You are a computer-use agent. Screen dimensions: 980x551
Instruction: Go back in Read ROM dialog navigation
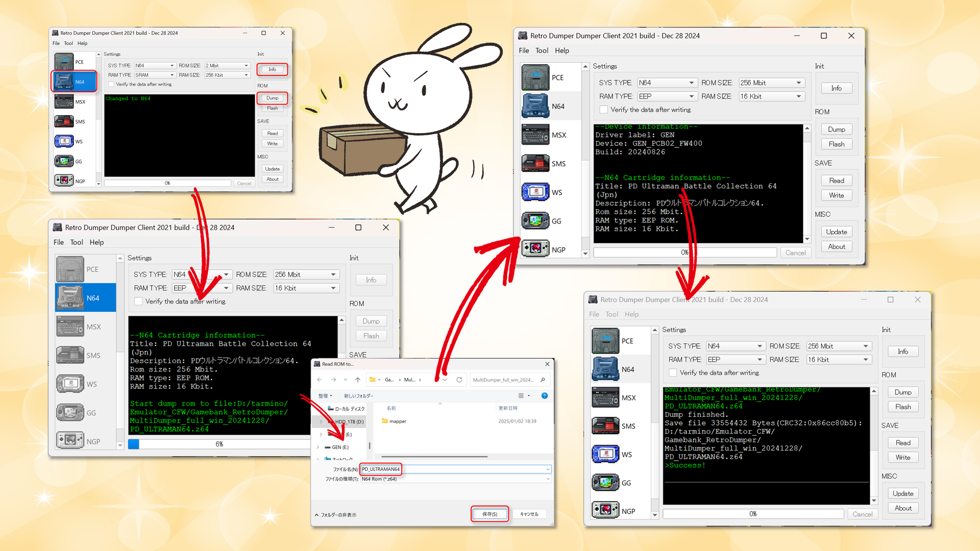(320, 380)
